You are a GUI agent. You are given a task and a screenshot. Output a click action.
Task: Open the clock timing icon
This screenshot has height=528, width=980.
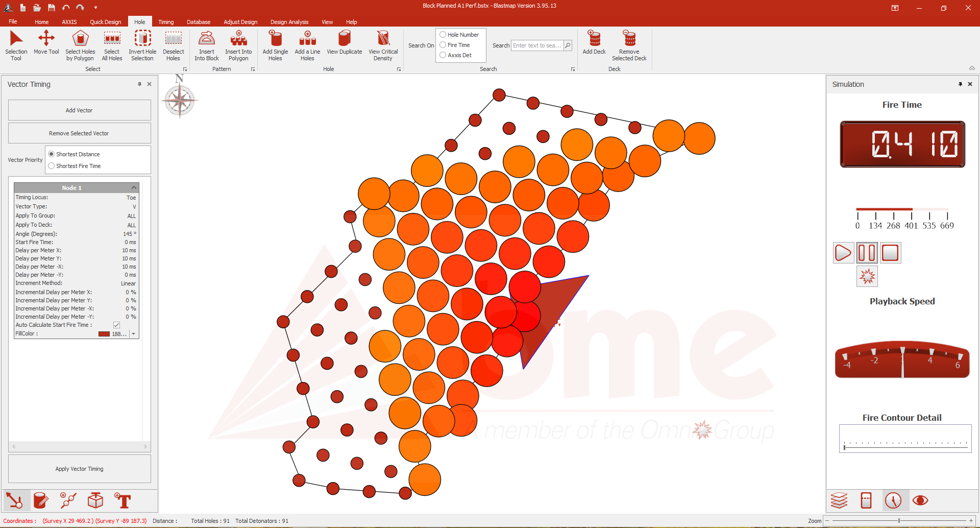[x=893, y=500]
